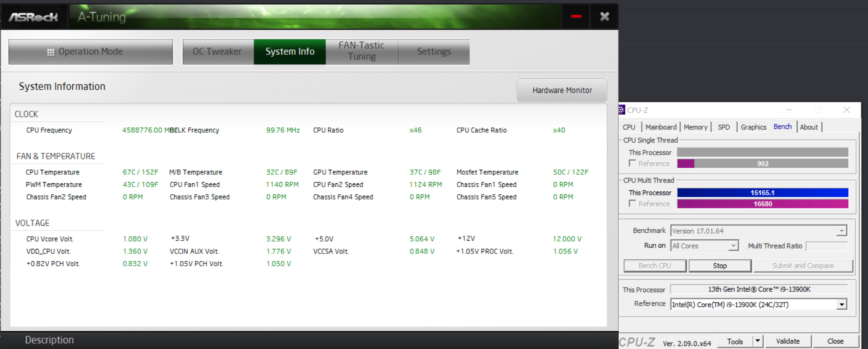This screenshot has height=349, width=868.
Task: Open FAN-Tastic Tuning tab
Action: 361,52
